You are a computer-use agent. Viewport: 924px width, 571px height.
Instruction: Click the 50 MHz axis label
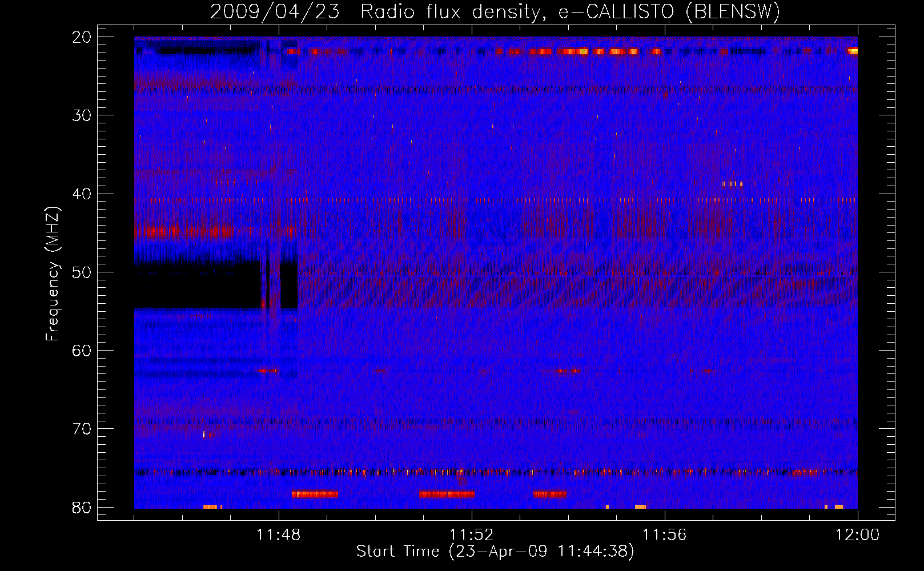[x=82, y=272]
